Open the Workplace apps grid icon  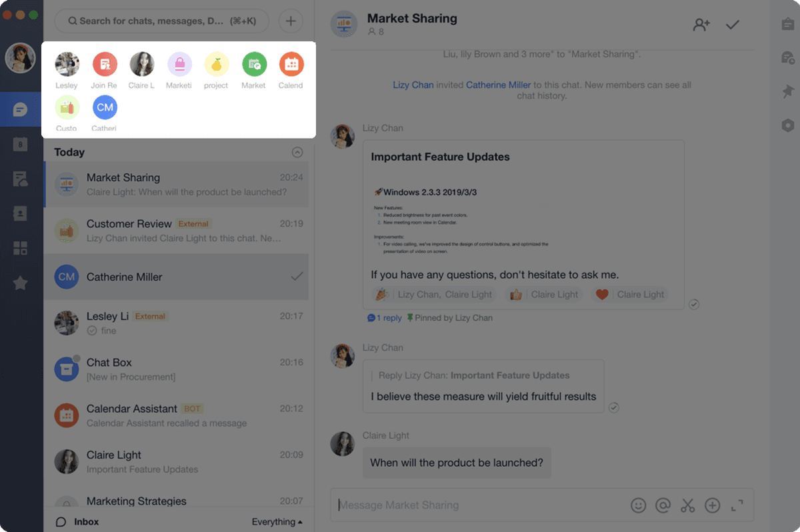click(21, 249)
